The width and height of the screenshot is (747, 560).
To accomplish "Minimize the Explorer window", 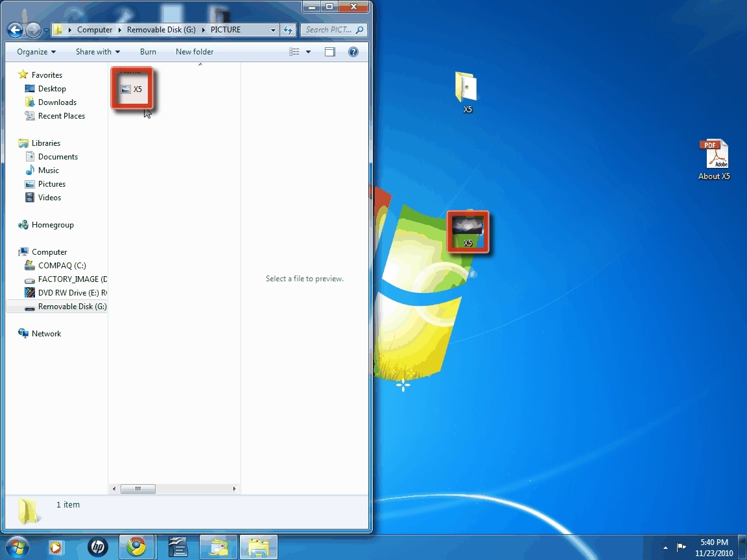I will (x=311, y=6).
